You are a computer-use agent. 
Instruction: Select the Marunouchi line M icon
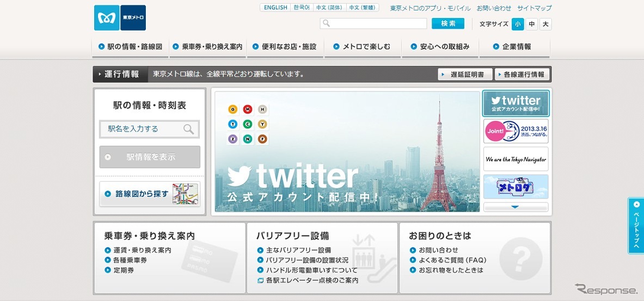coord(248,109)
